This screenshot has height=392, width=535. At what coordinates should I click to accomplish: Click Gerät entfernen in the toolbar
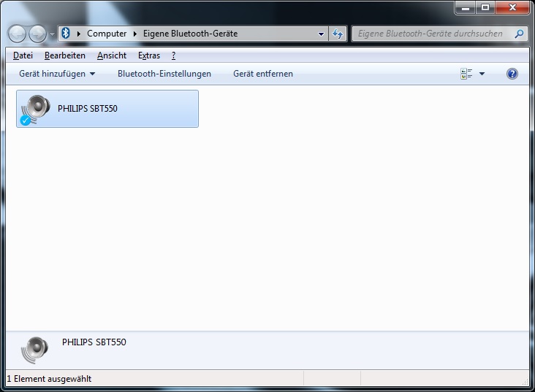click(263, 74)
